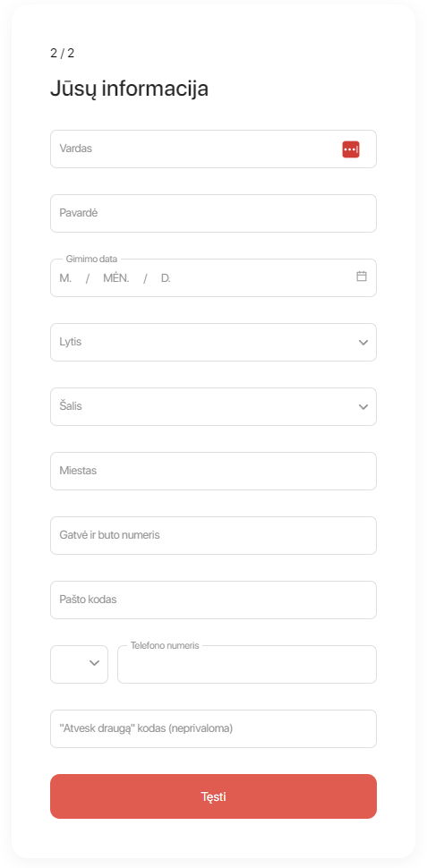Click the Telefono numeris input

(x=247, y=664)
